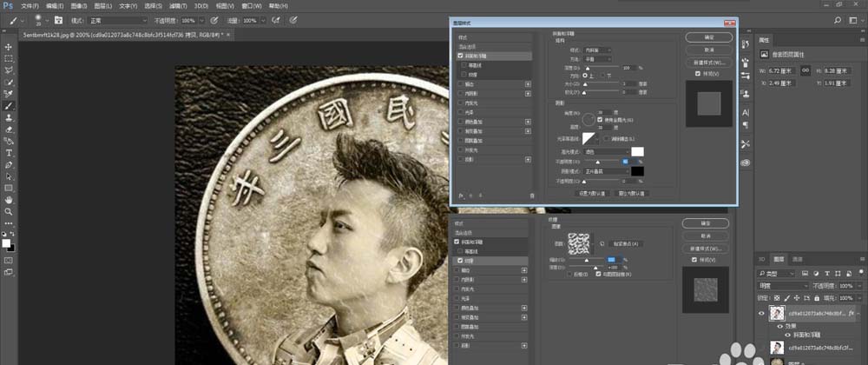
Task: Toggle Quick Mask mode icon
Action: point(9,260)
